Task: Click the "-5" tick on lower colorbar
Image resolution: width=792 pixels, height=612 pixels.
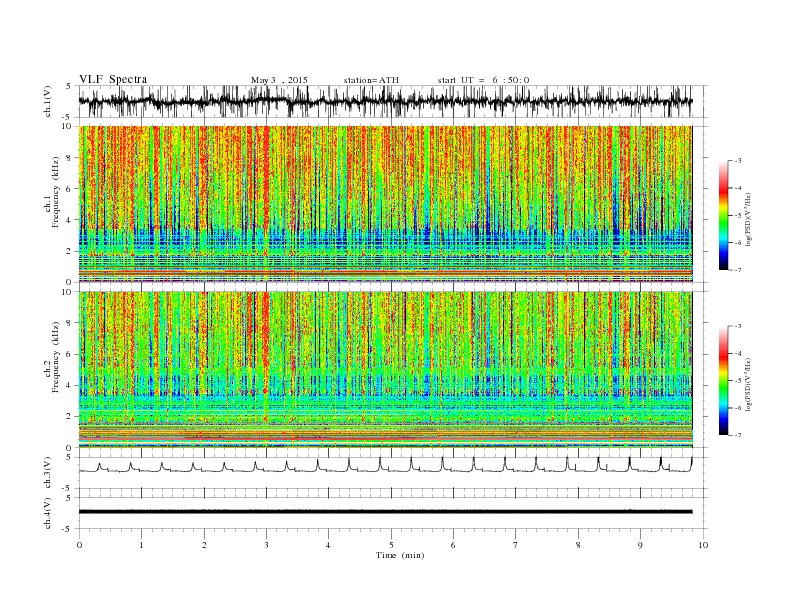Action: (737, 380)
